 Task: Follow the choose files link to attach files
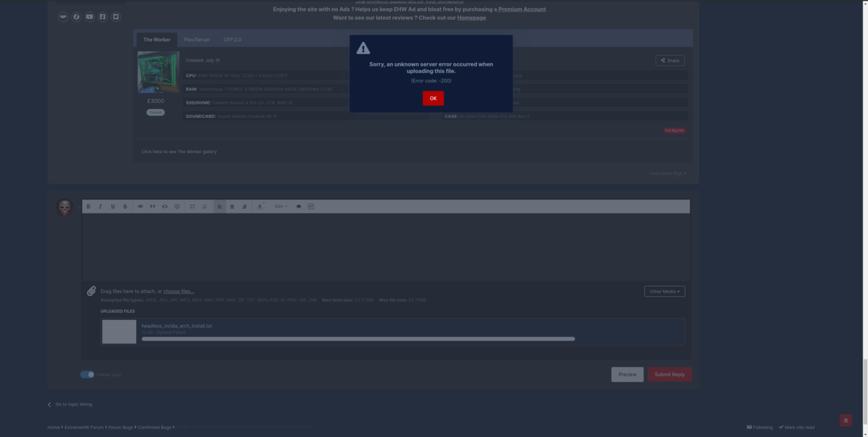[178, 291]
